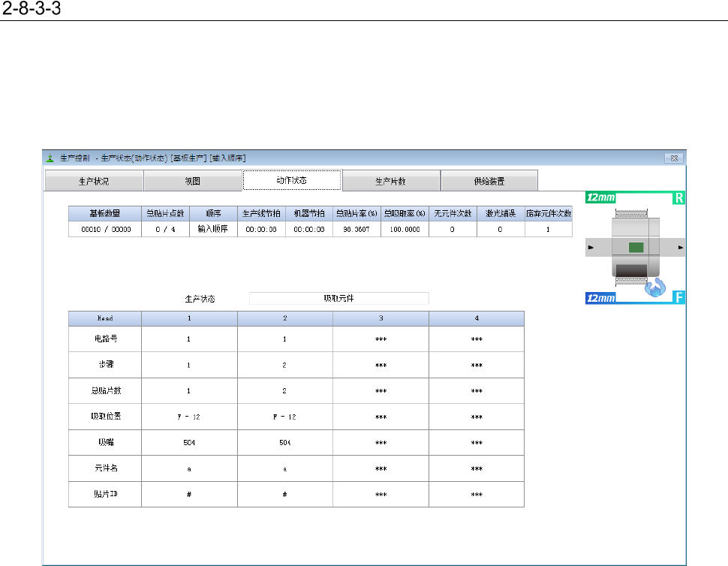Select the 动作状态 tab
The image size is (728, 566).
pos(292,180)
